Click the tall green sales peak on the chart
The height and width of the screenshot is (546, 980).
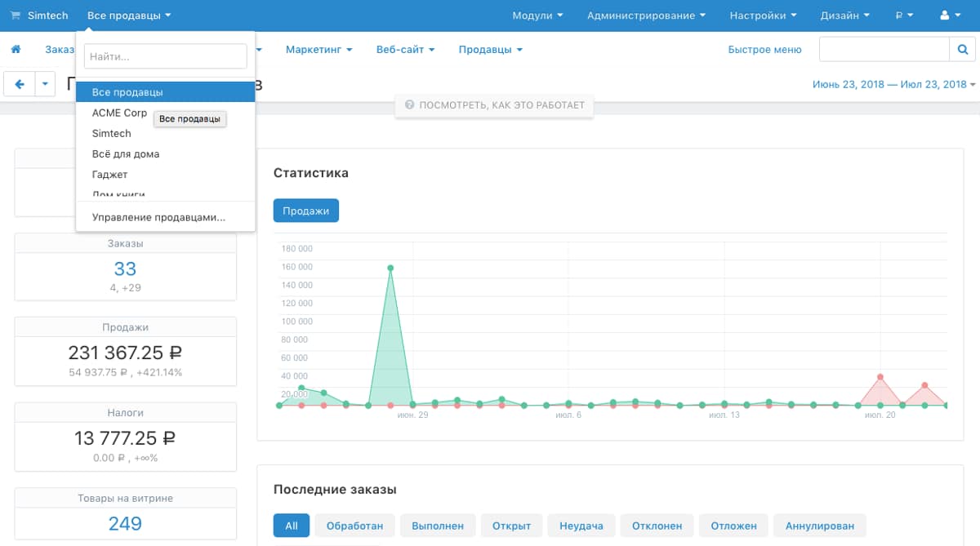[390, 266]
